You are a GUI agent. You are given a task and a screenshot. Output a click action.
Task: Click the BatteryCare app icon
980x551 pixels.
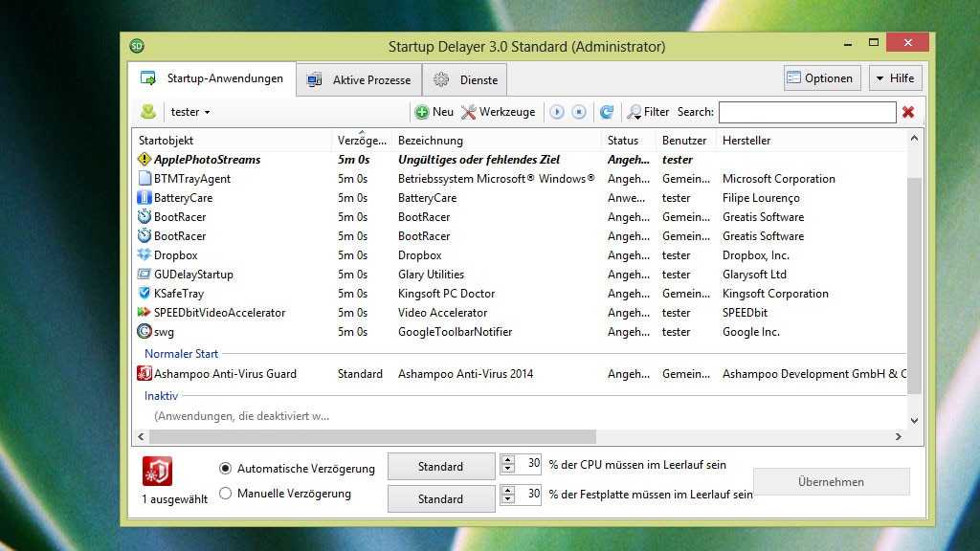click(145, 197)
